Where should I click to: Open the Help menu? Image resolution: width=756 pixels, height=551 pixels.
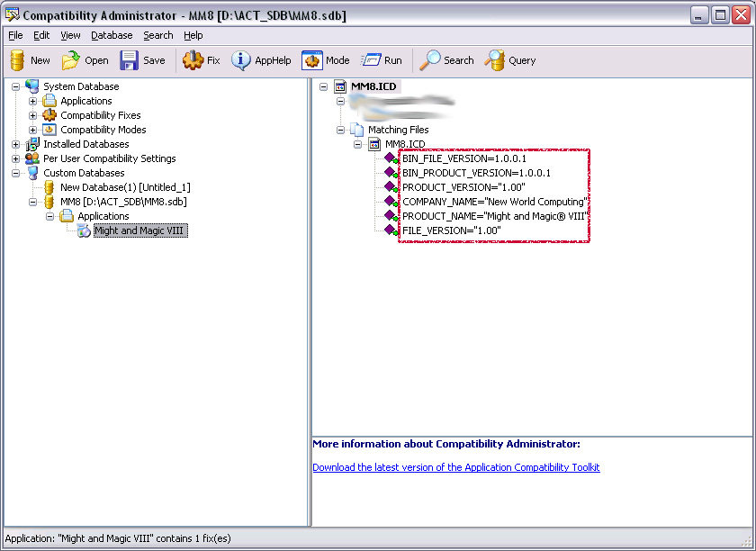click(x=193, y=35)
